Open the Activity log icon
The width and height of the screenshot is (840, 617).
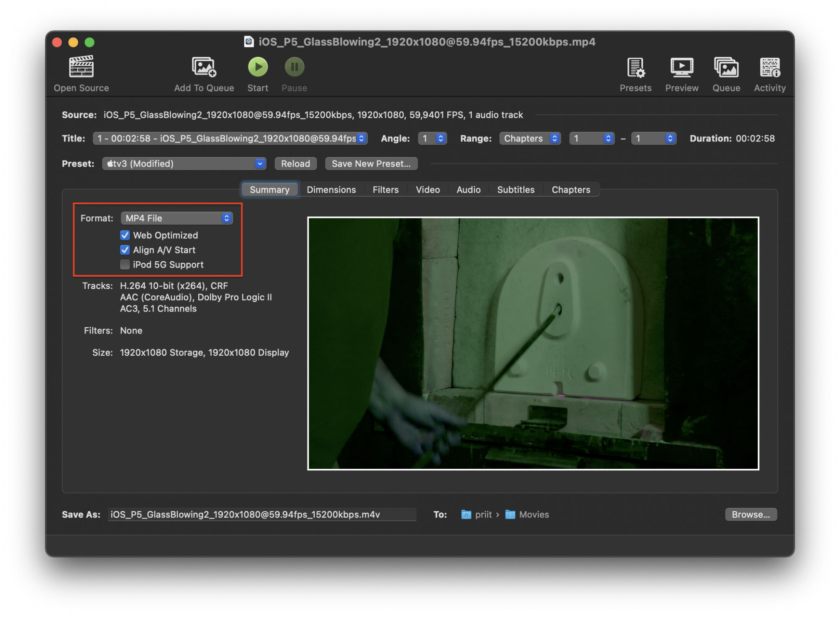(x=769, y=68)
